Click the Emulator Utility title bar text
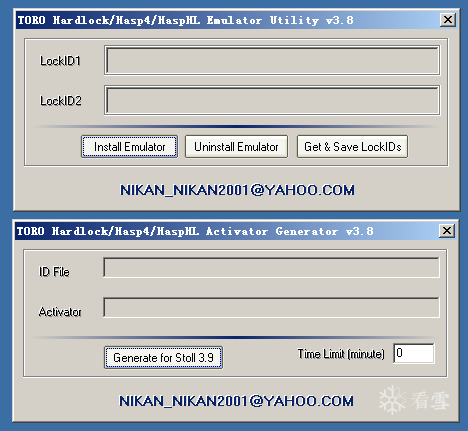Viewport: 468px width, 431px height. [185, 20]
